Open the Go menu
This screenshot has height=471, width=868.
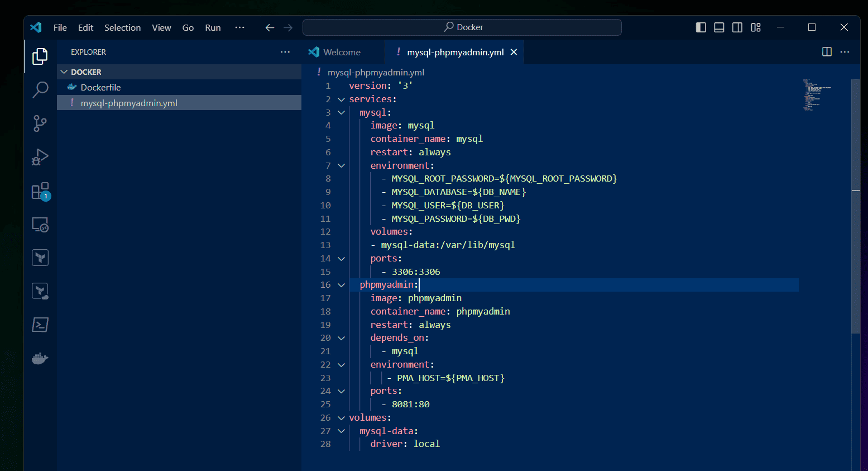pyautogui.click(x=188, y=27)
